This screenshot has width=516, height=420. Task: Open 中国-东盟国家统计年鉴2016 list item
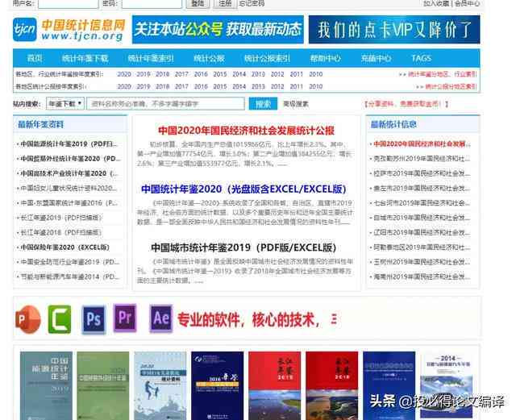tap(69, 203)
